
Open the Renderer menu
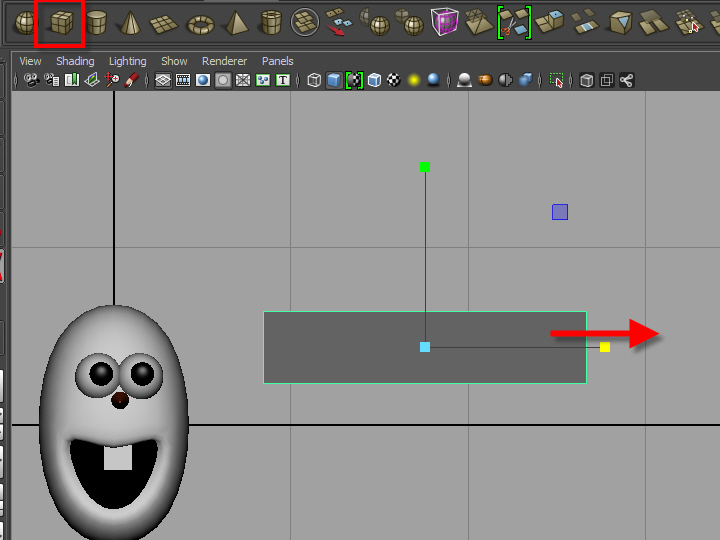224,61
